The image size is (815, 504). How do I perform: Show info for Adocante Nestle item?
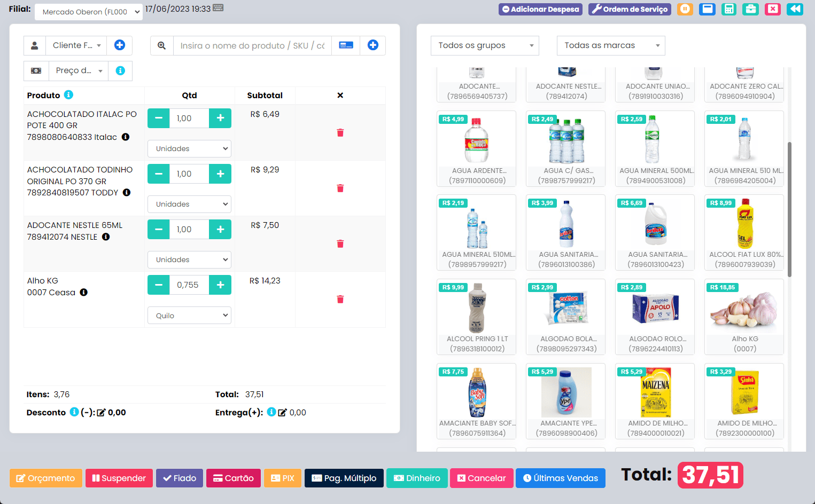106,237
